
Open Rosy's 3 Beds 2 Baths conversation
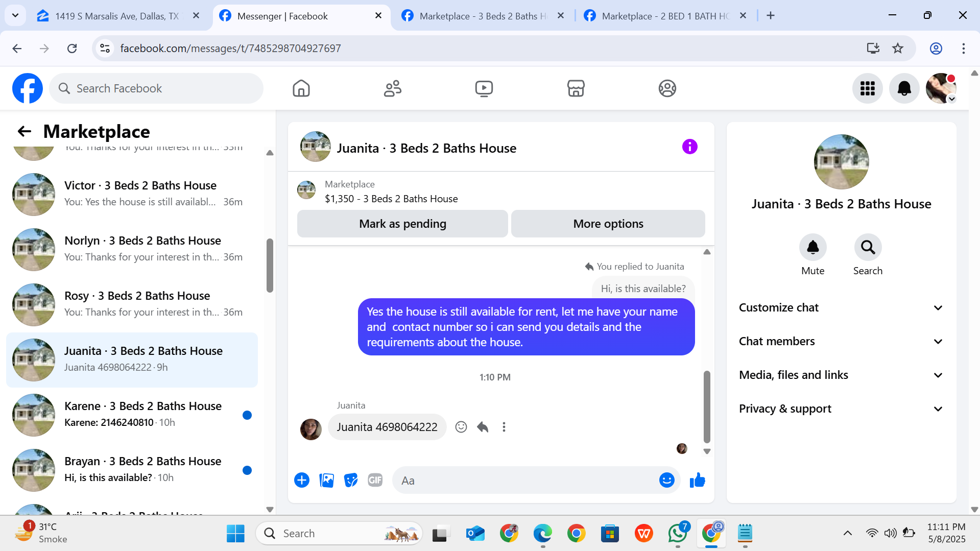pyautogui.click(x=132, y=304)
